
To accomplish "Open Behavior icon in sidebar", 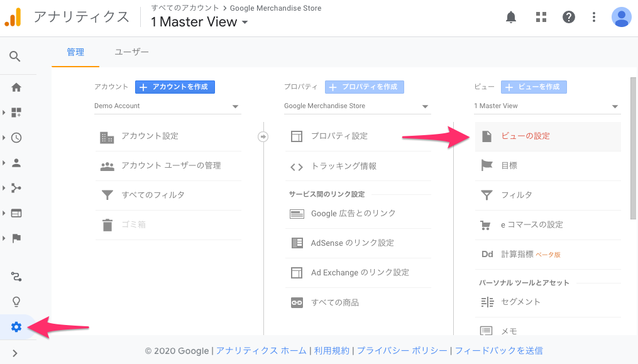I will point(16,213).
